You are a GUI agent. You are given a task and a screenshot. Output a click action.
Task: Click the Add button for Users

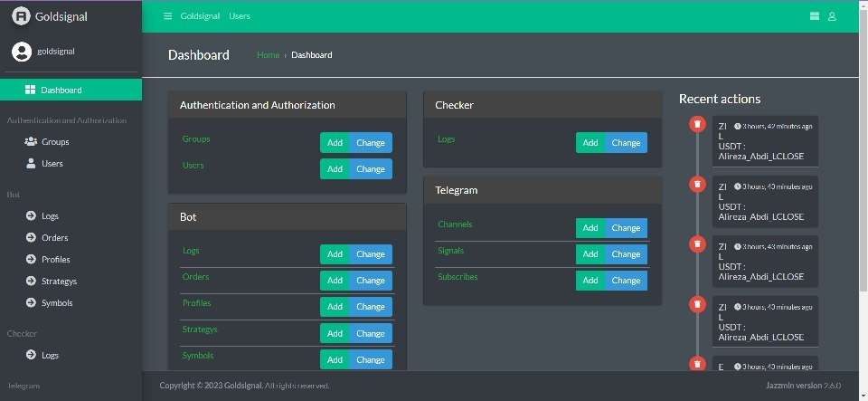(x=335, y=169)
